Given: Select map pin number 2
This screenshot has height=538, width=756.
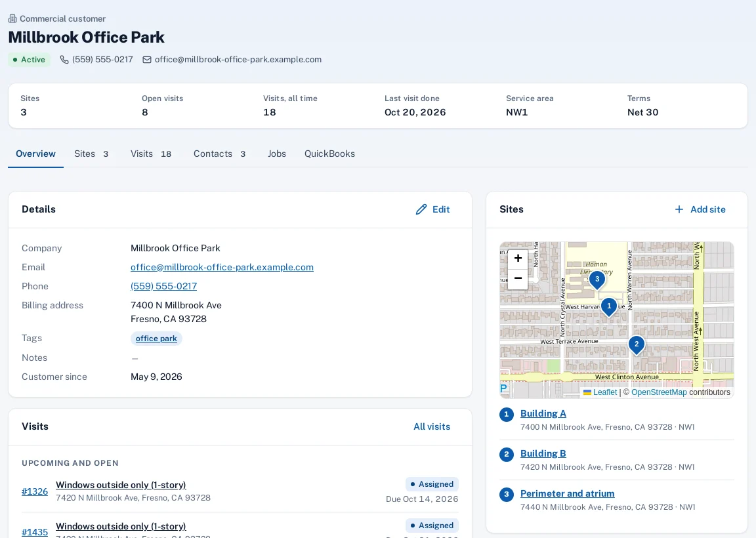Looking at the screenshot, I should (637, 345).
